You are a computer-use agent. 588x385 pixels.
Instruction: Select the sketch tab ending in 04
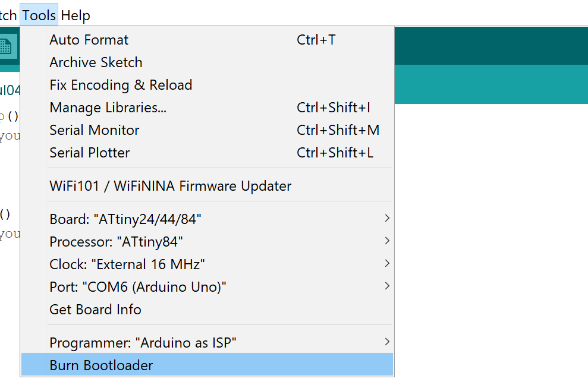coord(10,90)
